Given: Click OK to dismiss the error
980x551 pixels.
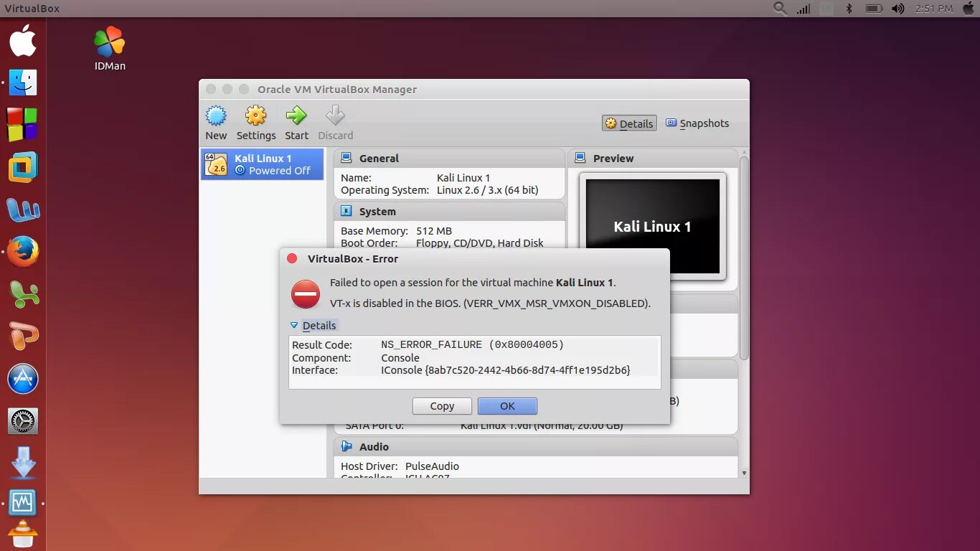Looking at the screenshot, I should pyautogui.click(x=507, y=406).
